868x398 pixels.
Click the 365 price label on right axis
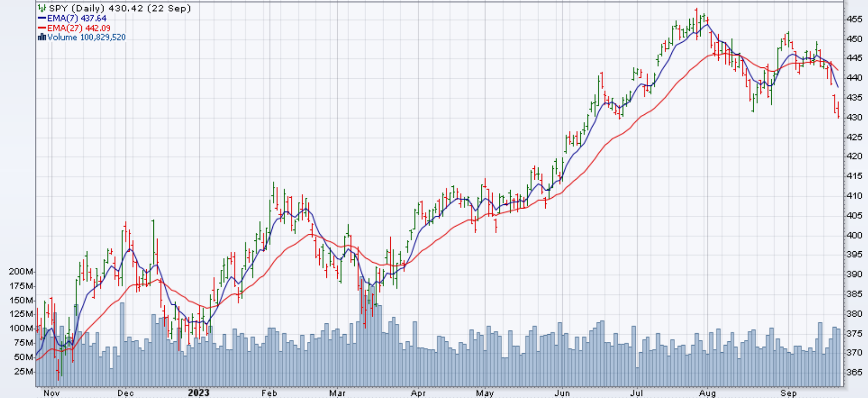(x=854, y=372)
